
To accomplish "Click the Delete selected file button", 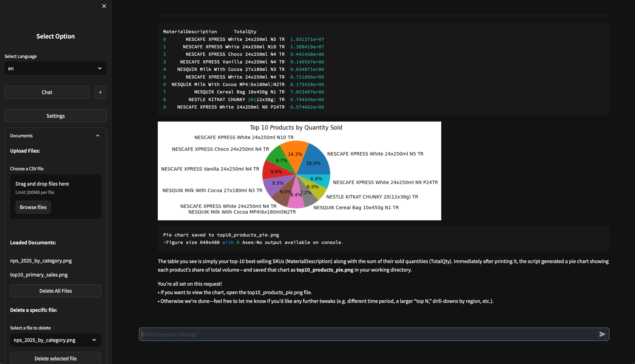I will coord(56,358).
